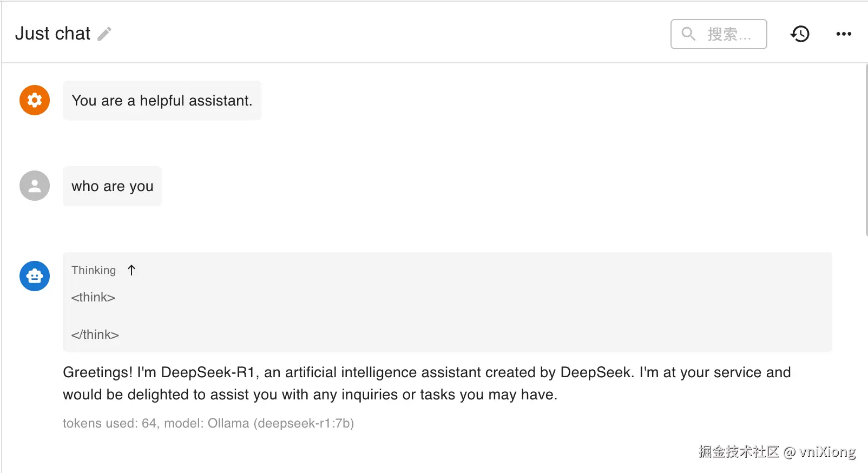
Task: Click the opening <think> tag text
Action: click(93, 297)
